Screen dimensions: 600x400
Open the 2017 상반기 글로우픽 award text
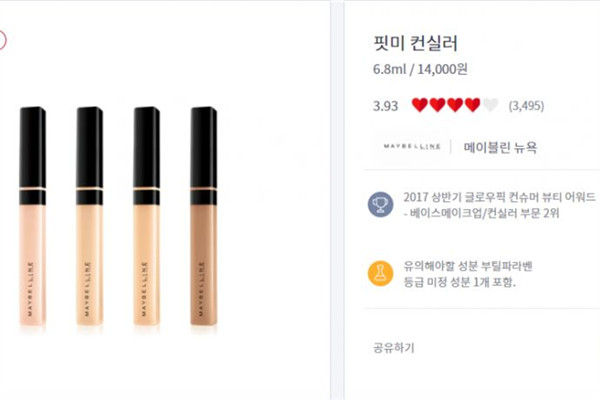click(x=499, y=205)
